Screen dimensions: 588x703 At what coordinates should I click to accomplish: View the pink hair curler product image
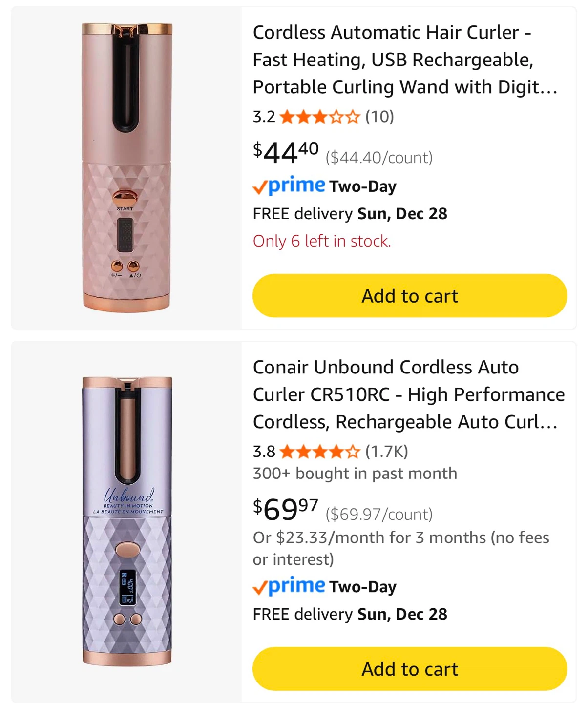click(126, 167)
